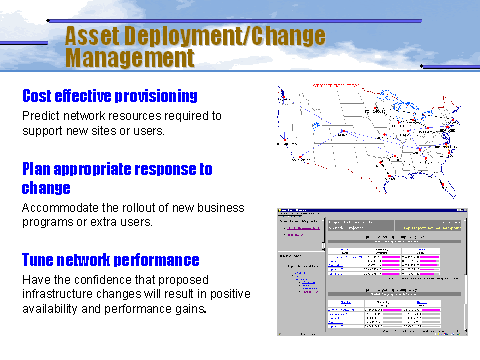This screenshot has width=480, height=360.
Task: Open the embedded report window screenshot
Action: coord(372,272)
